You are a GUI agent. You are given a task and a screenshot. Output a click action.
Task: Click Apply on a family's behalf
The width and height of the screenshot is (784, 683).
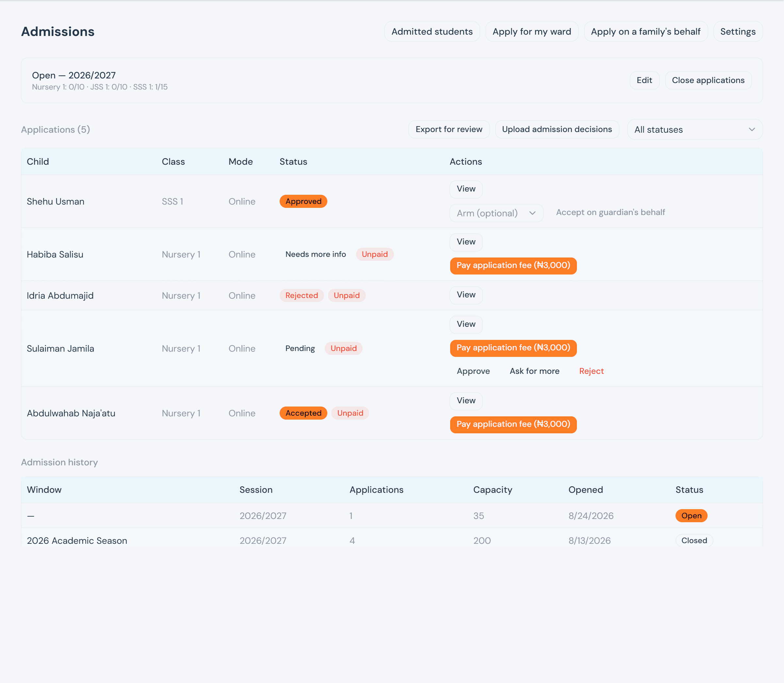pos(646,32)
